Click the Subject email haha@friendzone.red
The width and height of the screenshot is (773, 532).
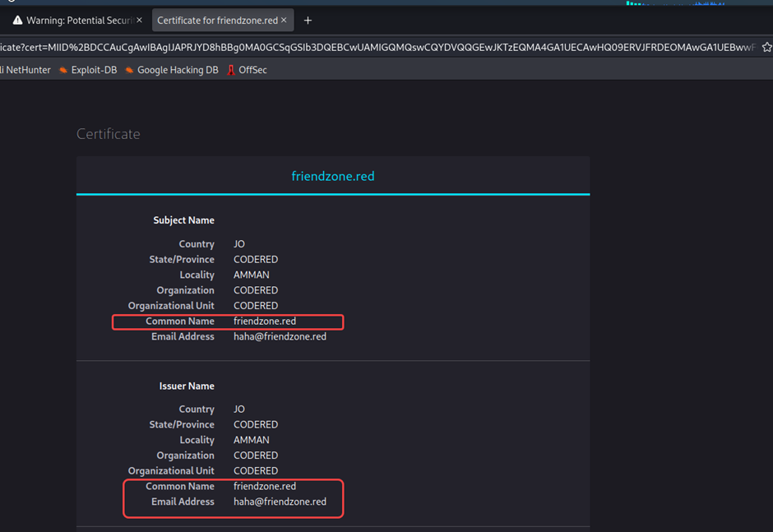[x=280, y=337]
